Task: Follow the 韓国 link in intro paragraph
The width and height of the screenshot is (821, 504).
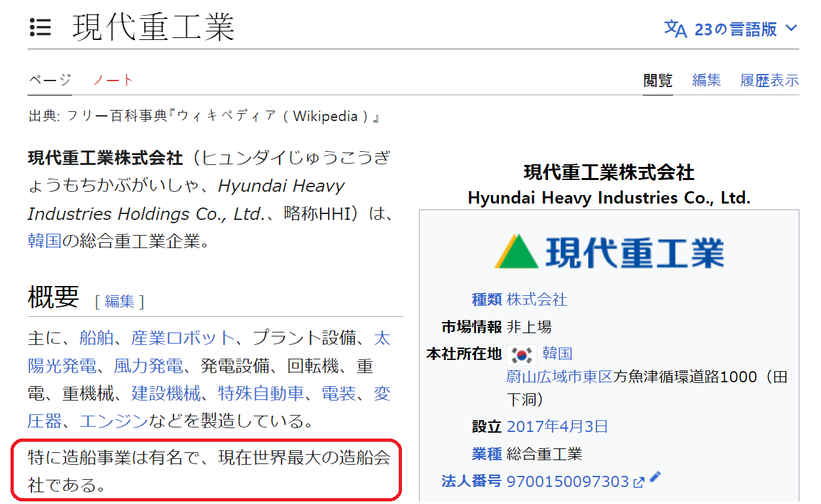Action: [x=45, y=241]
